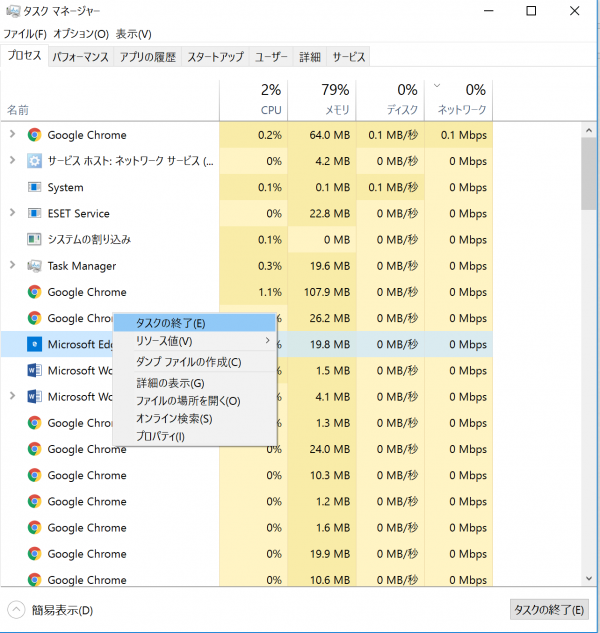The image size is (600, 633).
Task: Choose オンライン検索(S) menu entry
Action: 195,418
